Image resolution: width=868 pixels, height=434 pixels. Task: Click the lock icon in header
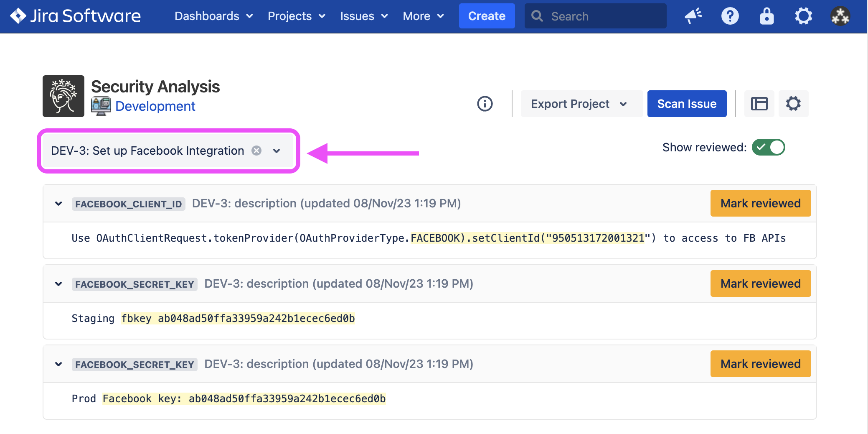coord(766,16)
